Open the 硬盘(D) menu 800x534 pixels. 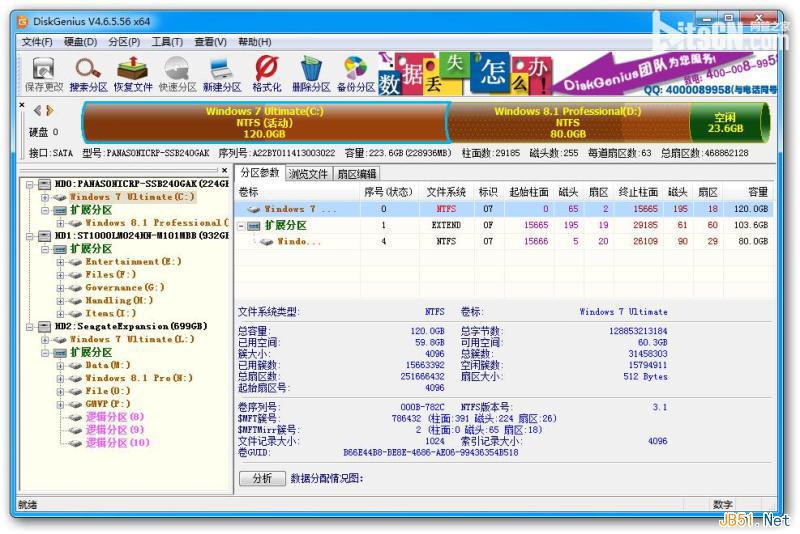click(x=81, y=42)
